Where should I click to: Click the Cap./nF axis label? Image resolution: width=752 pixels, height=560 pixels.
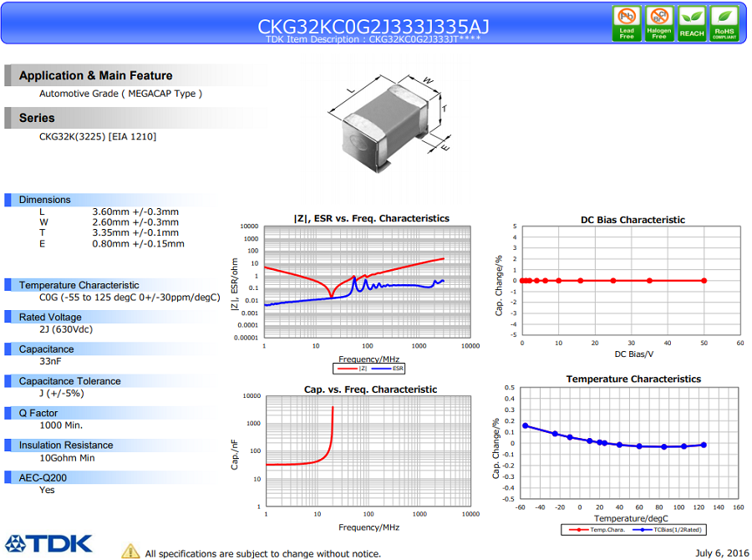pyautogui.click(x=235, y=455)
